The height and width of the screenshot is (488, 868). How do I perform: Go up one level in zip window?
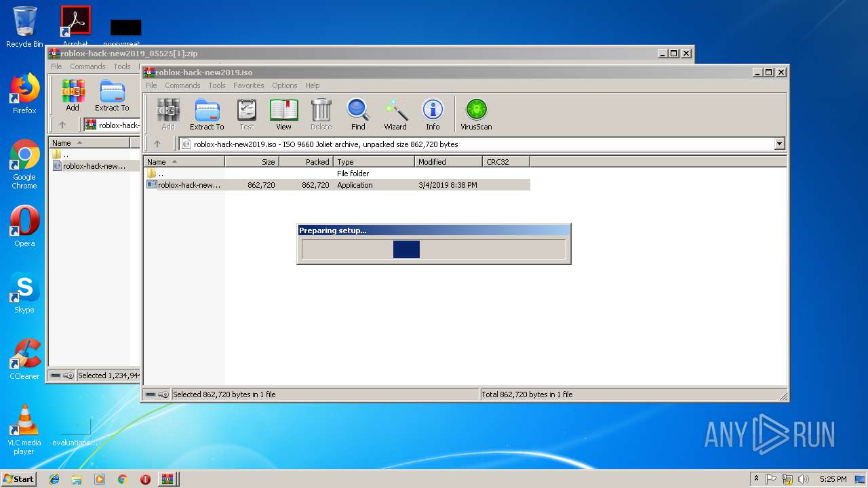[62, 125]
